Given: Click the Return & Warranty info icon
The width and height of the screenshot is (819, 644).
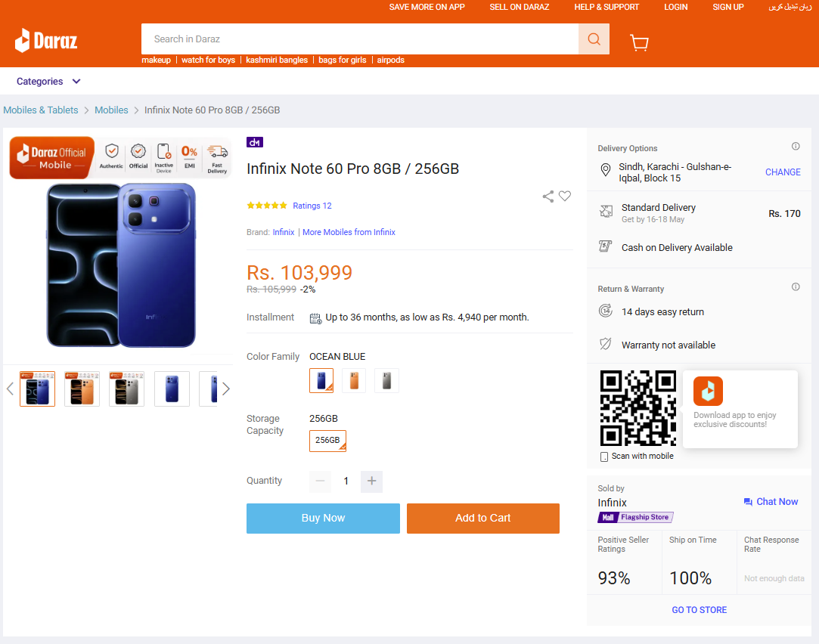Looking at the screenshot, I should [x=796, y=286].
